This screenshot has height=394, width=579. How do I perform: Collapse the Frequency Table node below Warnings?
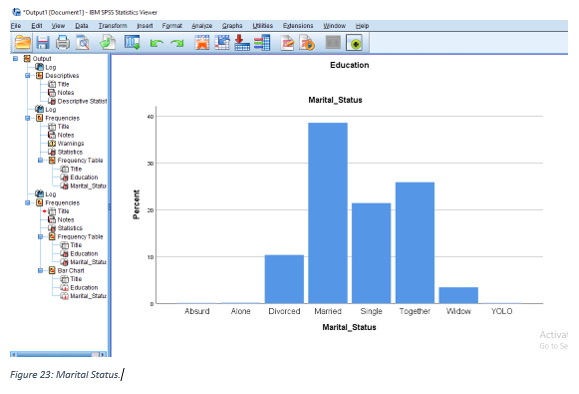[x=40, y=160]
